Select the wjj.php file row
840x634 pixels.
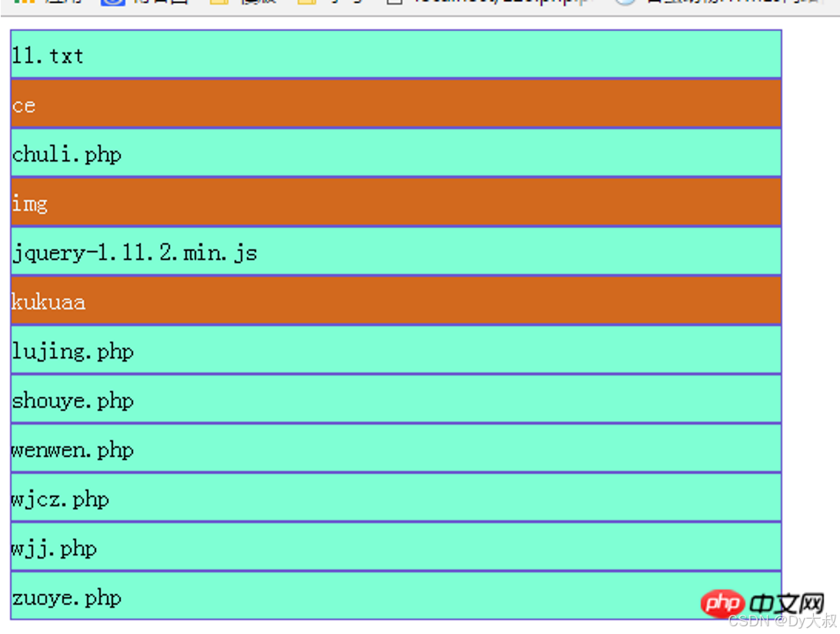point(396,547)
